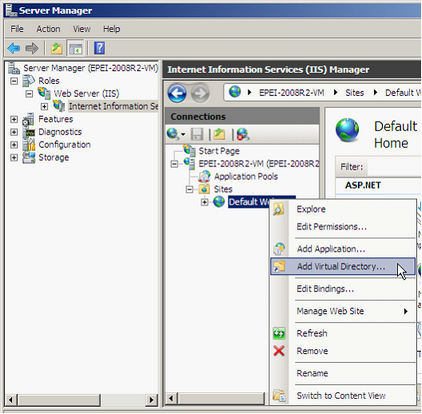
Task: Click the Explore menu icon
Action: pos(279,209)
